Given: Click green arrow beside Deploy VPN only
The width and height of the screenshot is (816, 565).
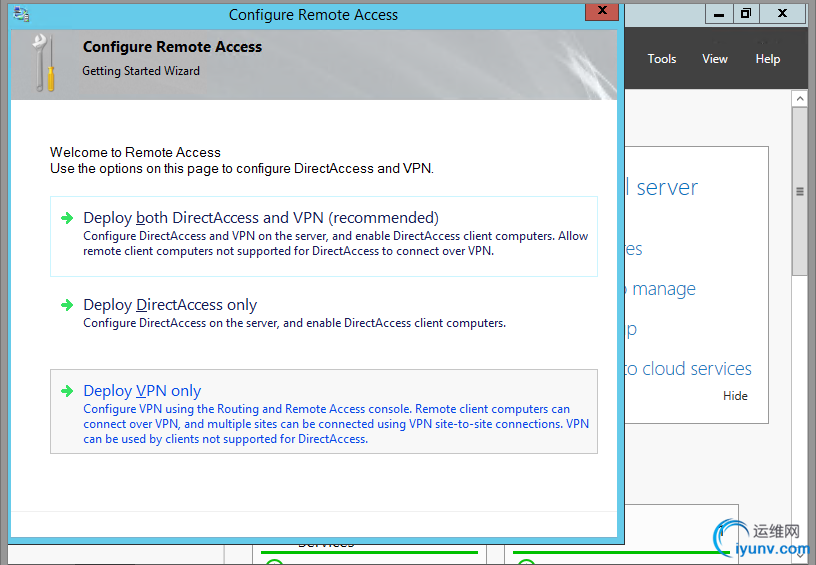Looking at the screenshot, I should (67, 391).
